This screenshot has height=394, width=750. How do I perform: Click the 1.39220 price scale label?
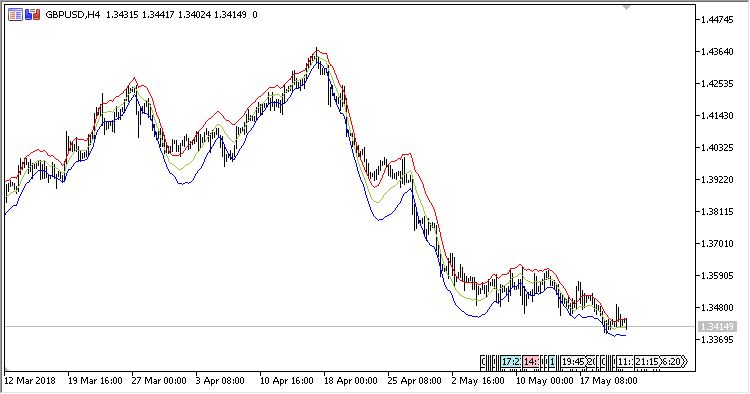click(x=717, y=180)
